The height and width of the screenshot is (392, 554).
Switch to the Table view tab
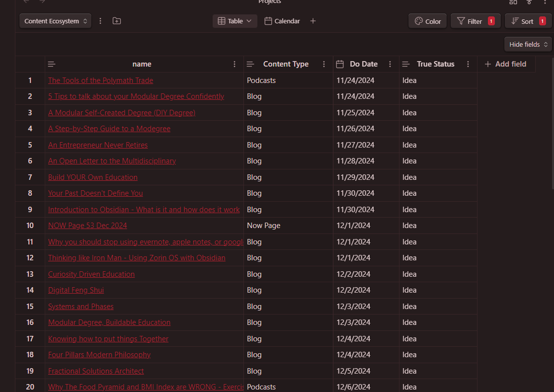click(235, 21)
